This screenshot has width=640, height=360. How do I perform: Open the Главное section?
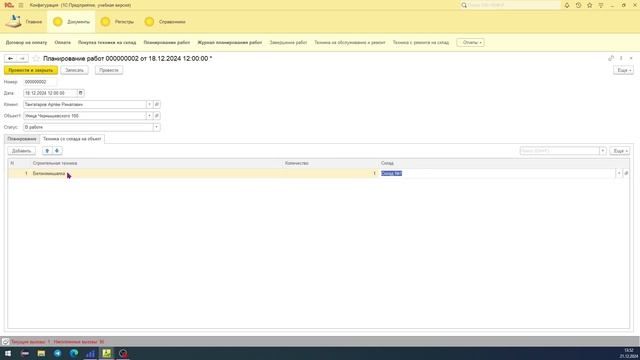[x=24, y=22]
